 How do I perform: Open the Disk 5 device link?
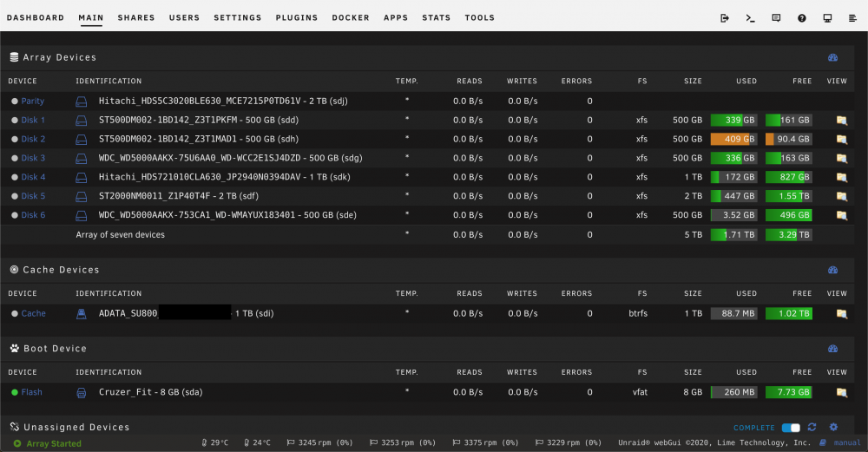[33, 196]
